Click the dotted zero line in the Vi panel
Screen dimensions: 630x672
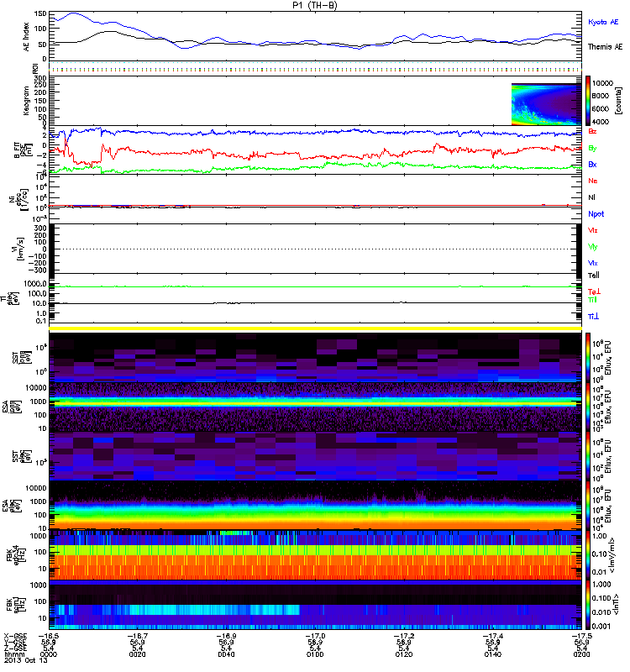(x=316, y=249)
